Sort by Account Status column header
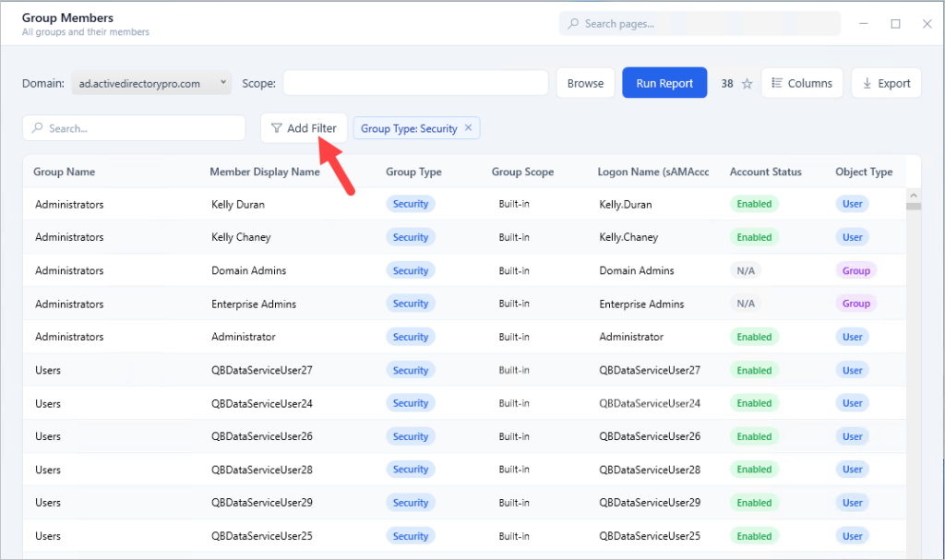This screenshot has width=945, height=560. click(x=765, y=172)
